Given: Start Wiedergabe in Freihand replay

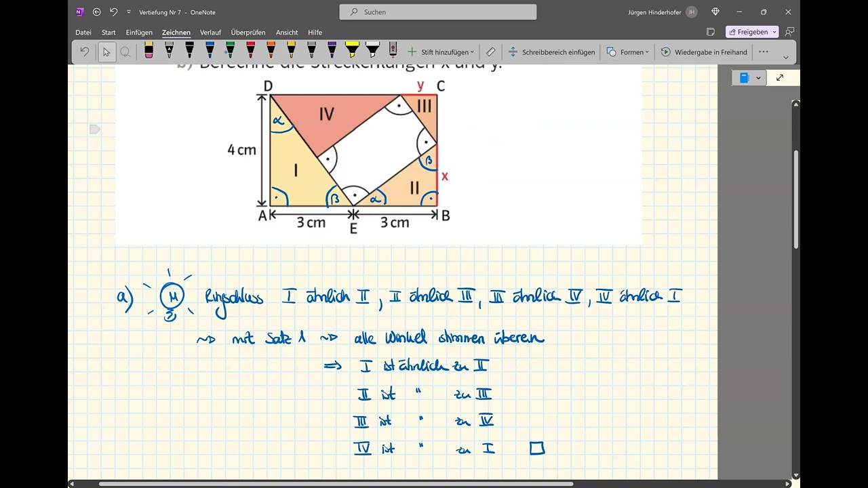Looking at the screenshot, I should [x=704, y=52].
